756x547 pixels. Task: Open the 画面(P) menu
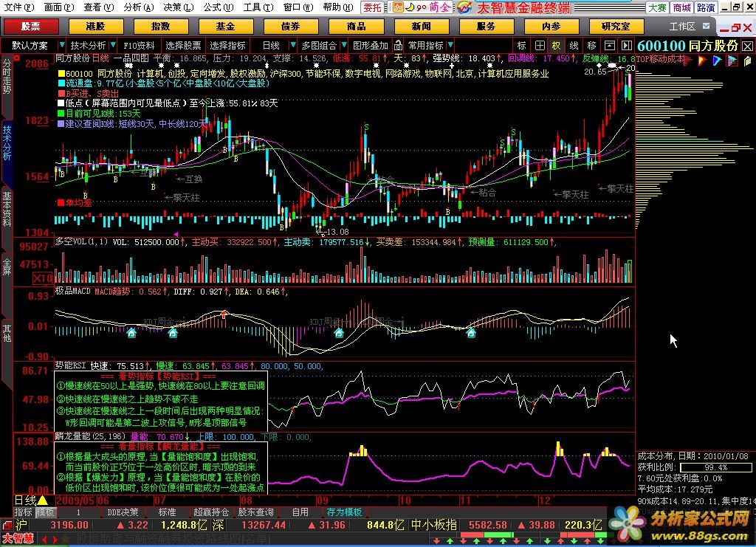(59, 7)
